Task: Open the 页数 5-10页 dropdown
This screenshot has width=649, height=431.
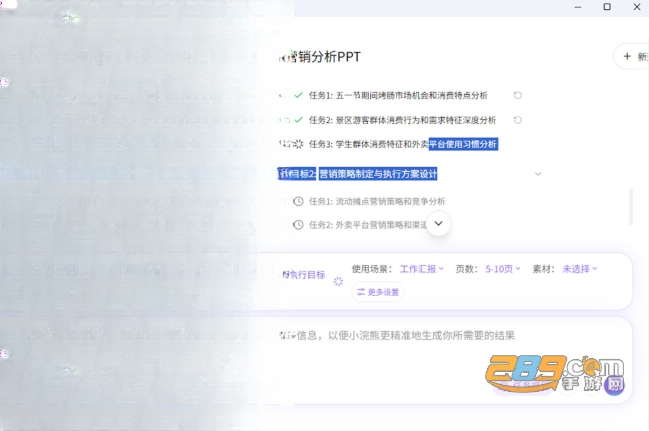Action: tap(502, 269)
